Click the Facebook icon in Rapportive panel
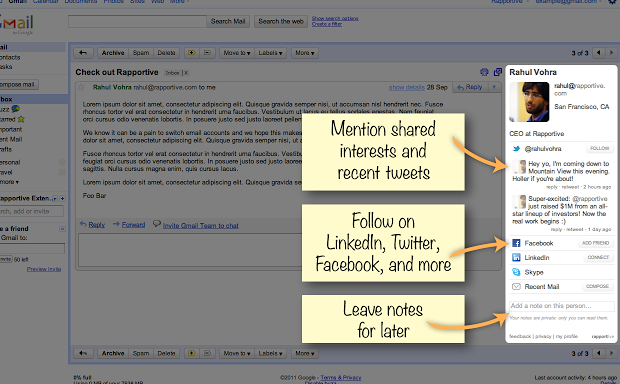The image size is (620, 384). click(x=516, y=243)
